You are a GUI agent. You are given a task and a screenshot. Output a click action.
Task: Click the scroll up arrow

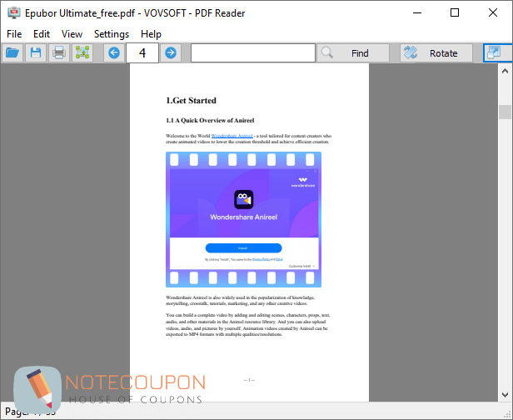(505, 71)
